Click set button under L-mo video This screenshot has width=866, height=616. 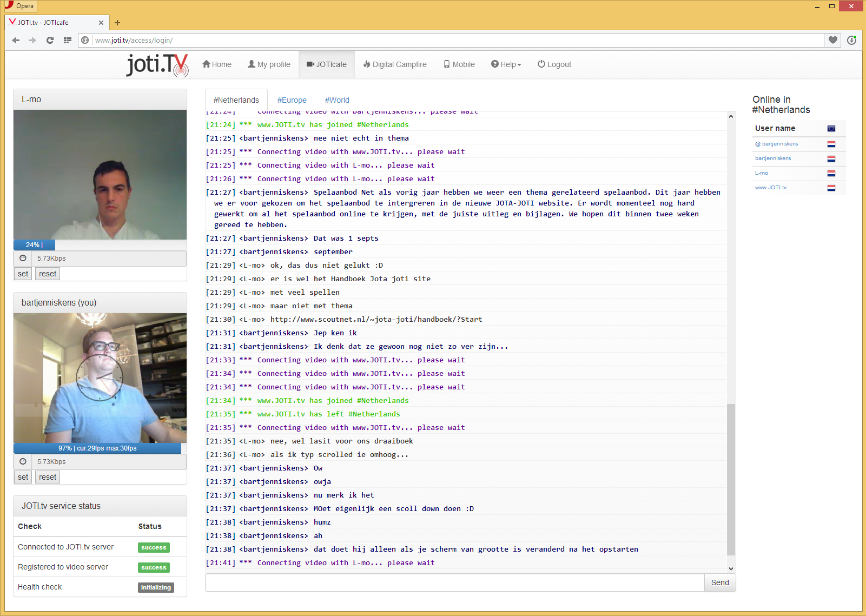[x=23, y=274]
